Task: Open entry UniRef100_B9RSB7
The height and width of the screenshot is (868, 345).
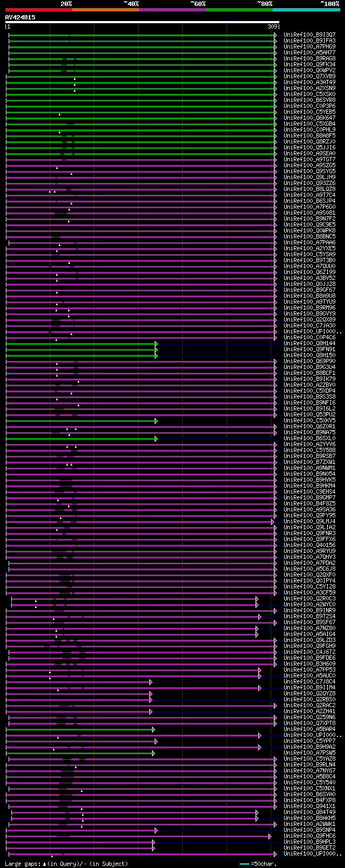Action: (309, 456)
